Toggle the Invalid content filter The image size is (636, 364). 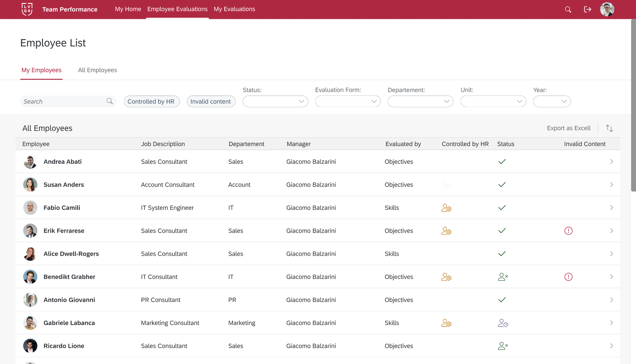pyautogui.click(x=211, y=102)
